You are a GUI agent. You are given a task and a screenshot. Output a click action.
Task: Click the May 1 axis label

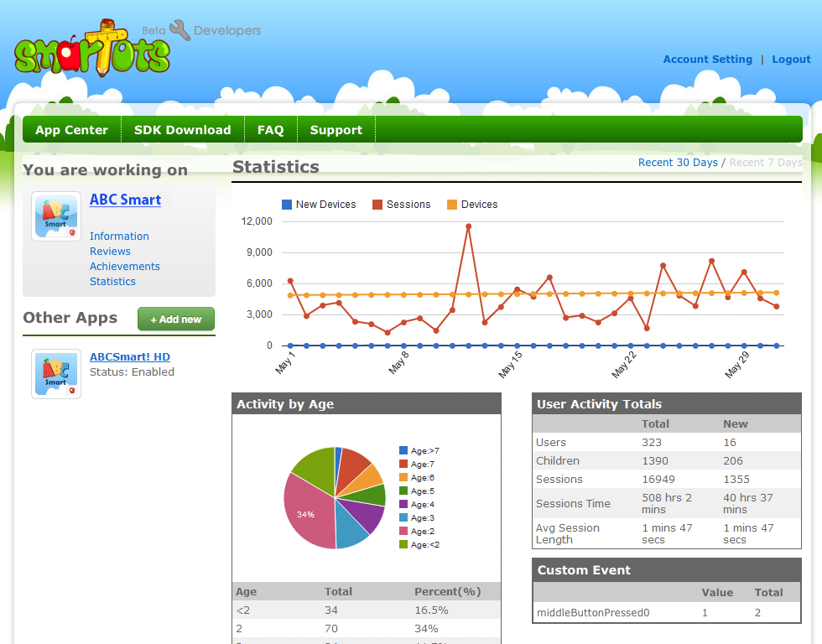click(285, 362)
